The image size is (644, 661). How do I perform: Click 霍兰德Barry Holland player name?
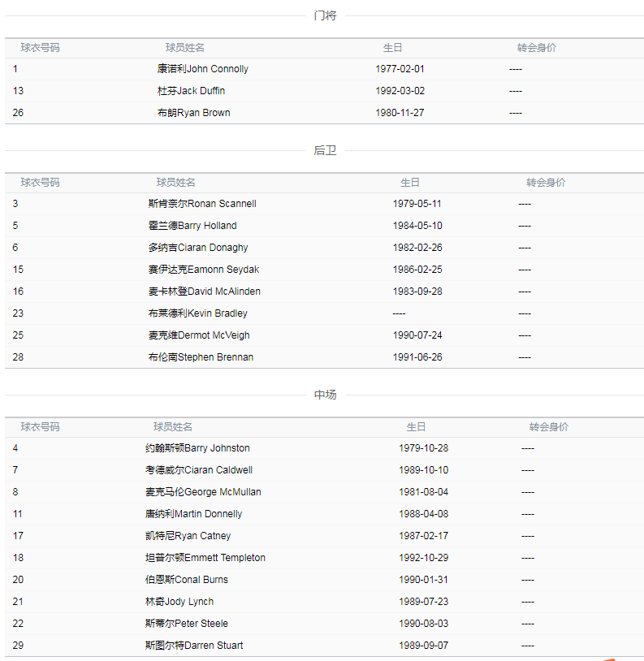192,226
